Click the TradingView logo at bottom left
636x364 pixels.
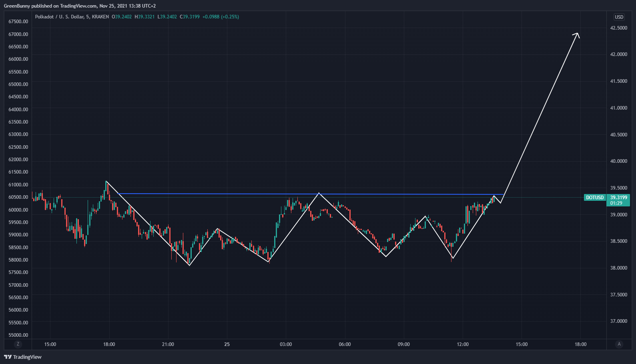[23, 357]
